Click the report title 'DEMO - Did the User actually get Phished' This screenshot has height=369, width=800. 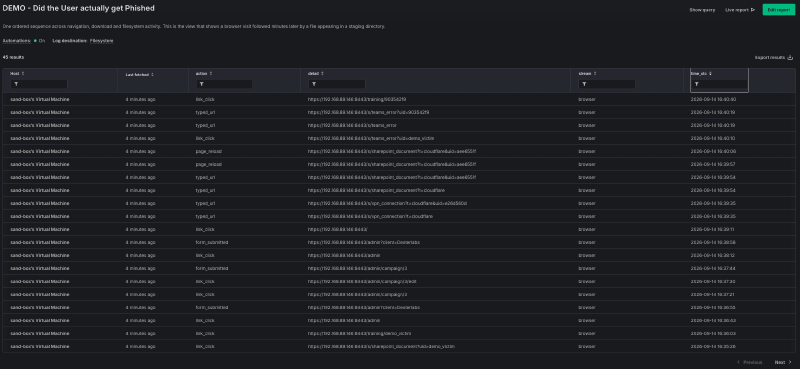(x=79, y=8)
